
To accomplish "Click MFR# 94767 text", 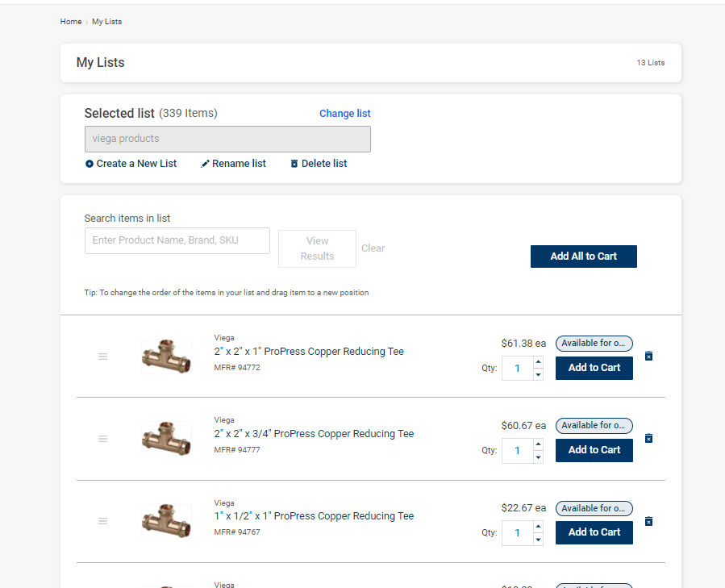I will [x=237, y=532].
